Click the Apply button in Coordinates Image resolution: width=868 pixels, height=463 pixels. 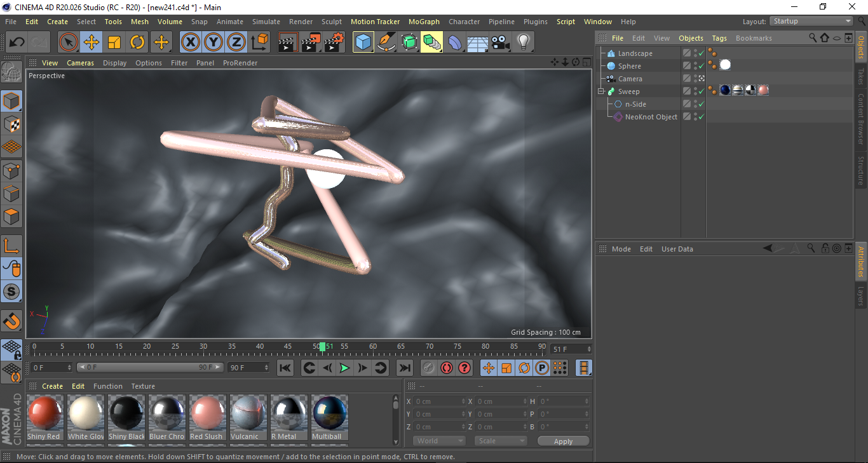coord(563,441)
